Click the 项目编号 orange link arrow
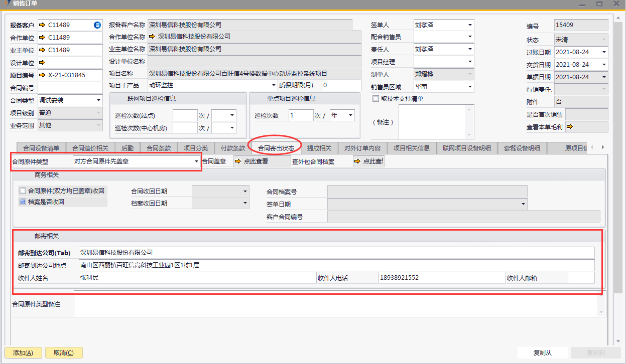This screenshot has width=626, height=364. (42, 75)
